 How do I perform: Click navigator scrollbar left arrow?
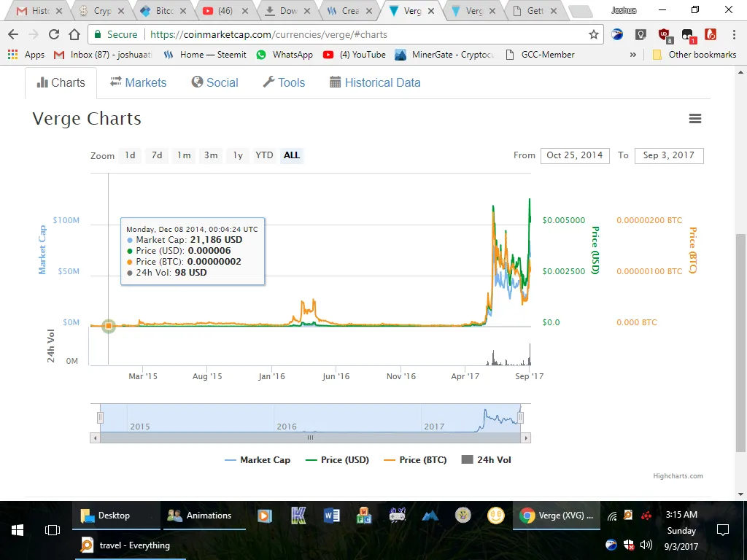click(96, 437)
